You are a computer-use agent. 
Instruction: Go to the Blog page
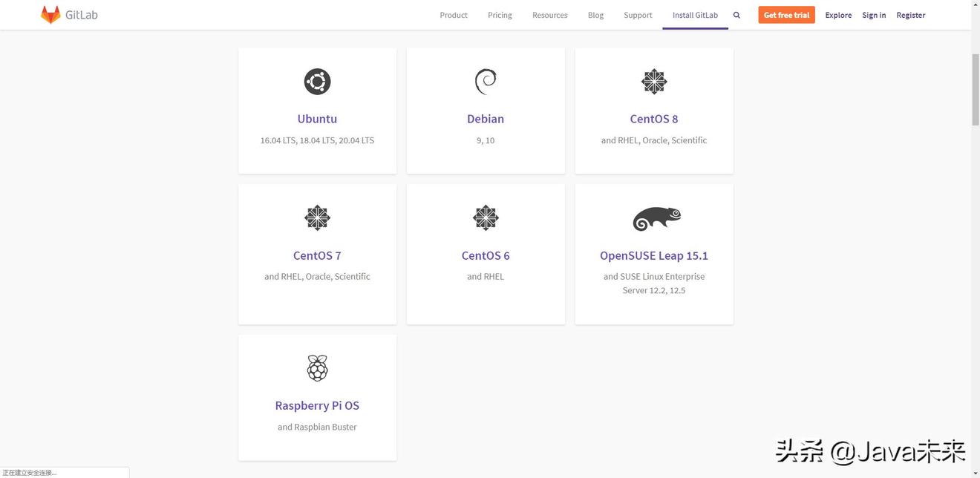pyautogui.click(x=595, y=15)
